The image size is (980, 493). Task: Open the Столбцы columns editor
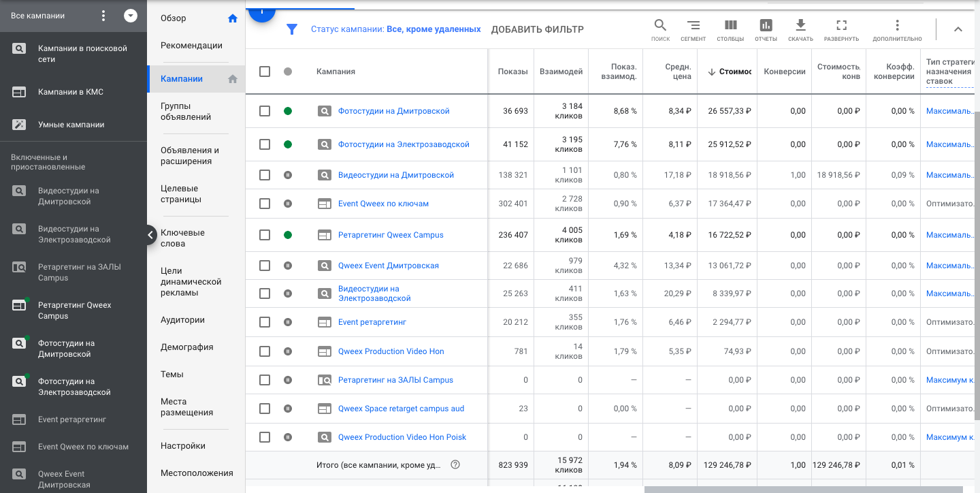(730, 30)
